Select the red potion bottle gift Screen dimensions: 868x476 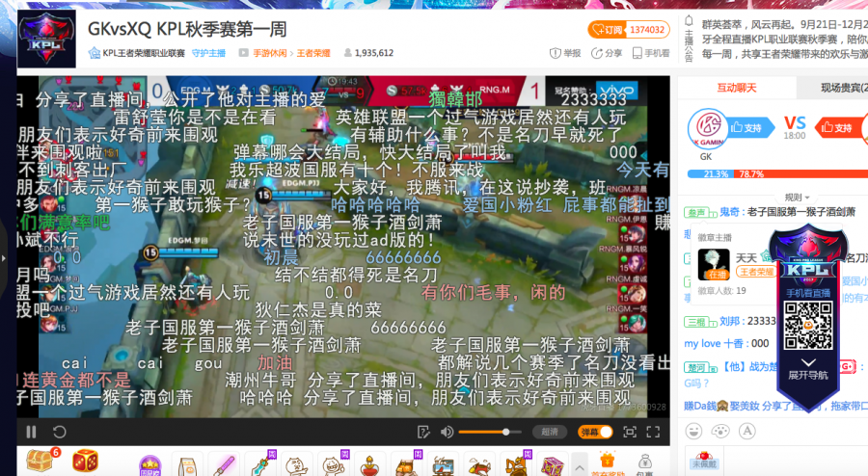[x=369, y=465]
